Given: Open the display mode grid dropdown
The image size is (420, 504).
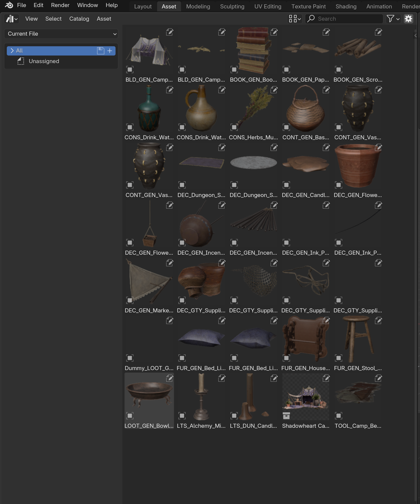Looking at the screenshot, I should 295,19.
